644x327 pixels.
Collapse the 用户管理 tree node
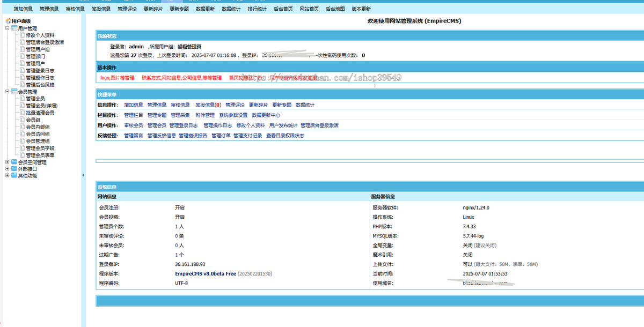(x=7, y=28)
